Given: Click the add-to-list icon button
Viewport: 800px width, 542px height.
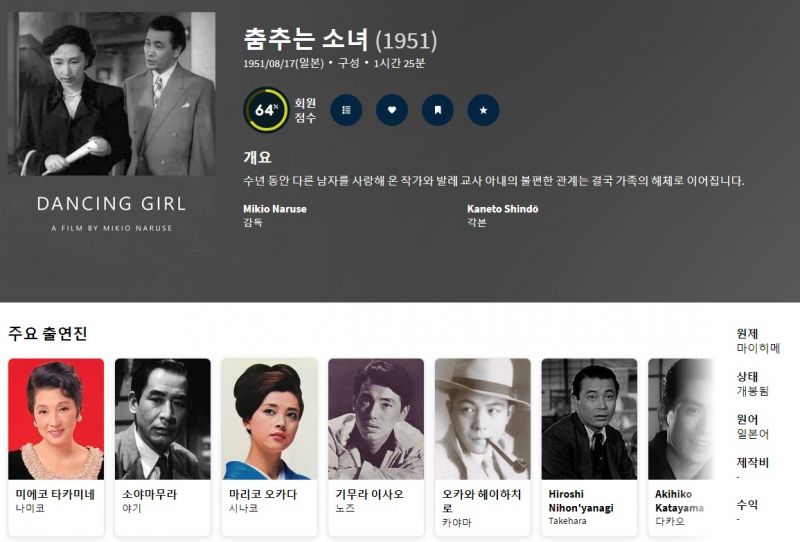Looking at the screenshot, I should click(346, 110).
